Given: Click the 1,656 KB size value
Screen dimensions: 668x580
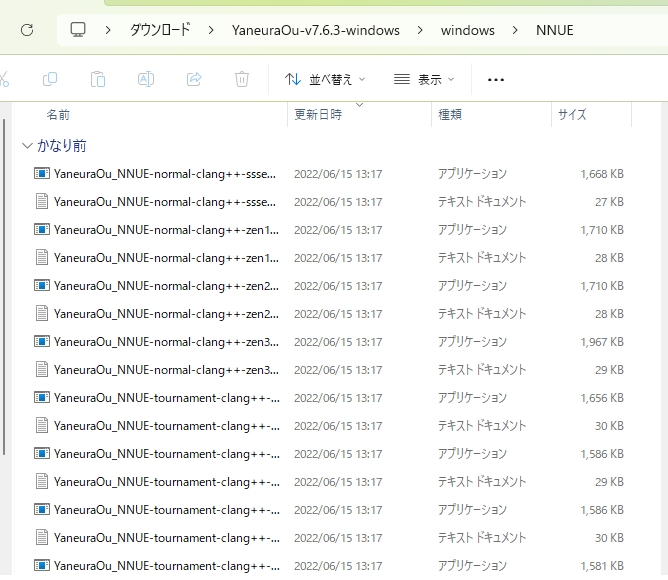Looking at the screenshot, I should coord(602,398).
